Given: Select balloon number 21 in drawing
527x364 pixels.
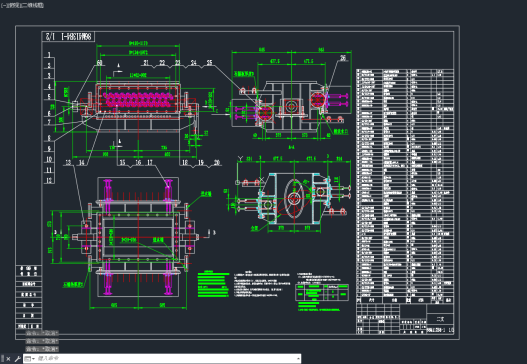Looking at the screenshot, I should coord(146,63).
